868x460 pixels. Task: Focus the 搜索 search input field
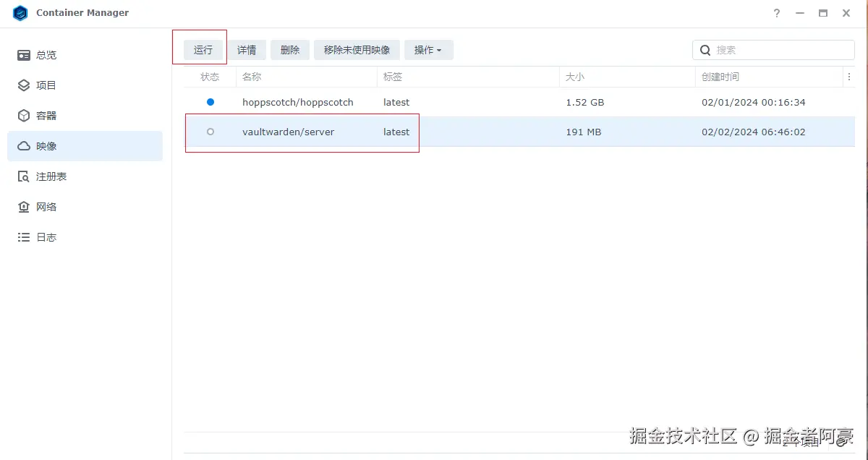(773, 50)
